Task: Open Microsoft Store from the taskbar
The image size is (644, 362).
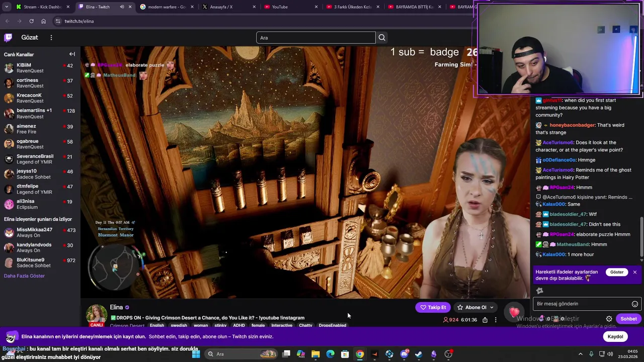Action: [x=345, y=354]
